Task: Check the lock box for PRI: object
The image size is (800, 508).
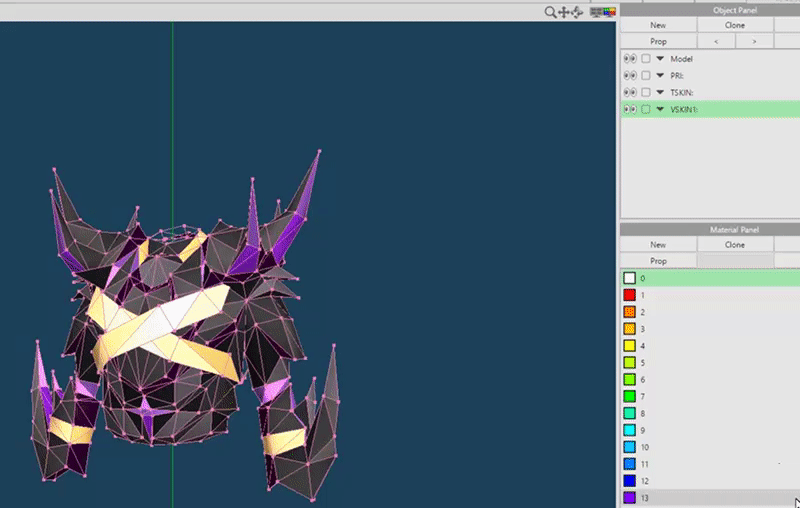Action: click(x=646, y=75)
